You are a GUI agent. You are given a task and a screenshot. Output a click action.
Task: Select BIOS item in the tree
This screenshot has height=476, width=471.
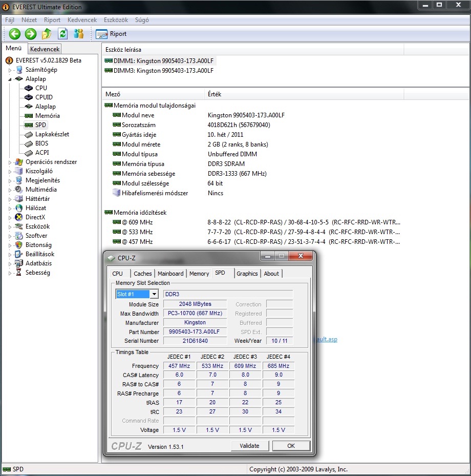(x=41, y=143)
